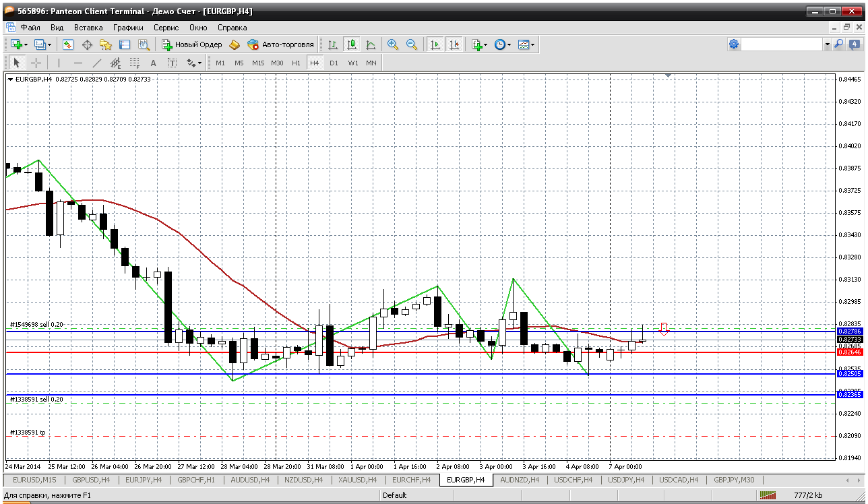Open the Data Window crosshair icon

coord(87,44)
